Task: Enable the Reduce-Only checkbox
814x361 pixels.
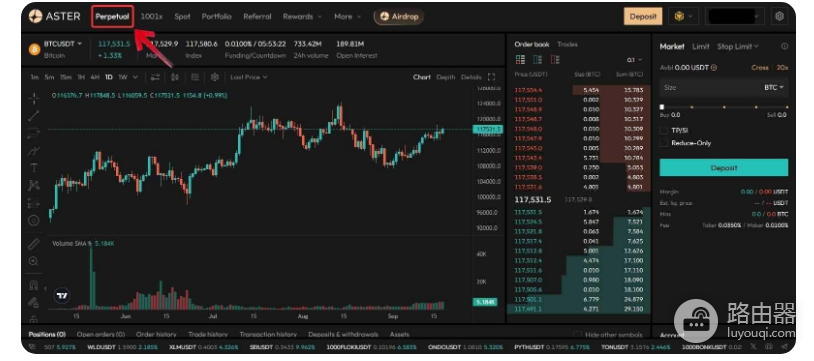Action: click(x=663, y=143)
